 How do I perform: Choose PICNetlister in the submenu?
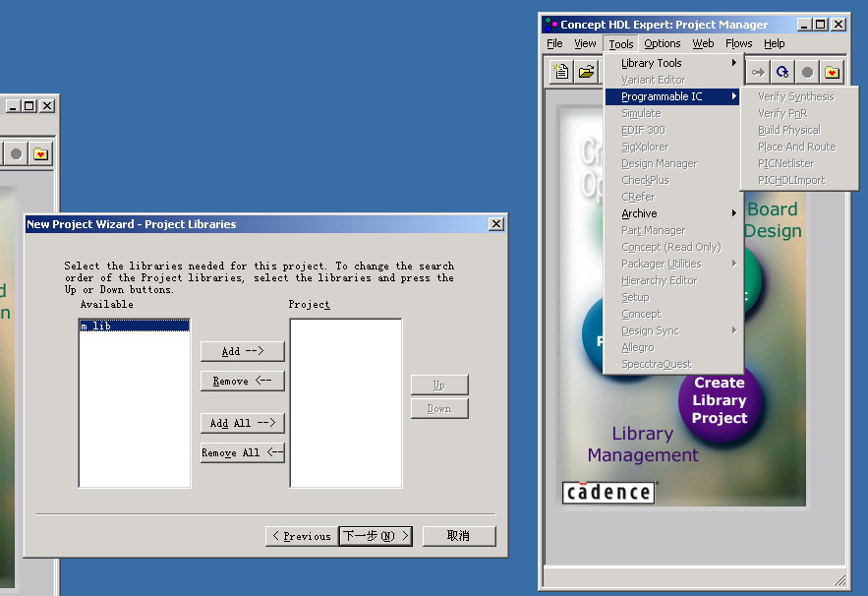point(799,163)
